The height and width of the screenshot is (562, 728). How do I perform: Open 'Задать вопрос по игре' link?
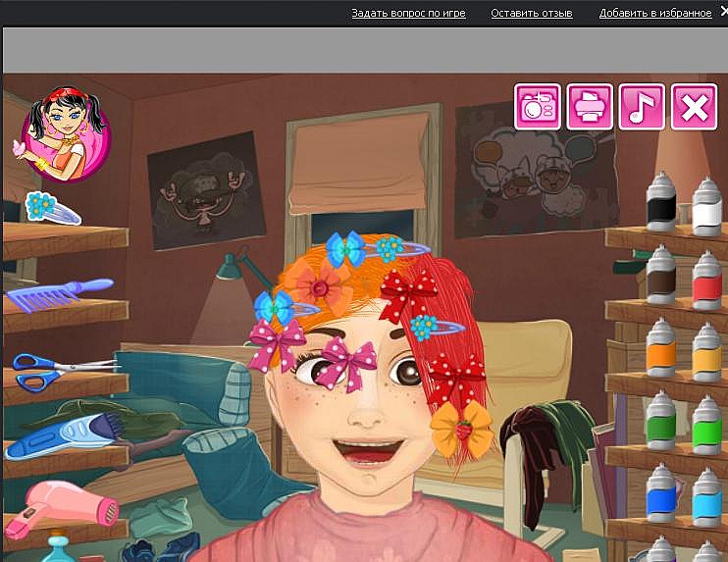tap(408, 13)
